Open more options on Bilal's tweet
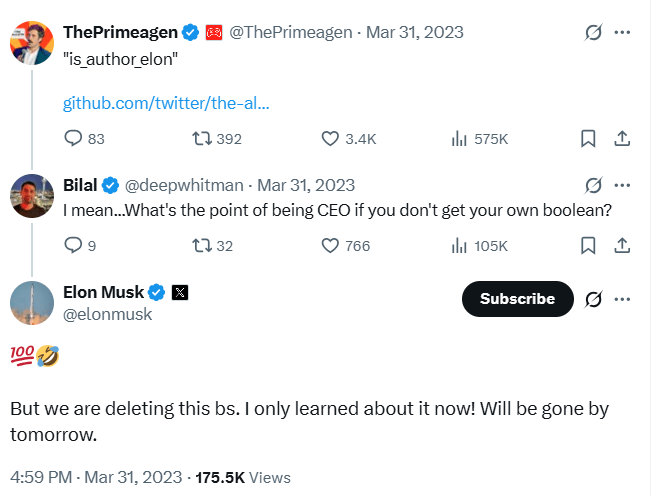 point(622,185)
